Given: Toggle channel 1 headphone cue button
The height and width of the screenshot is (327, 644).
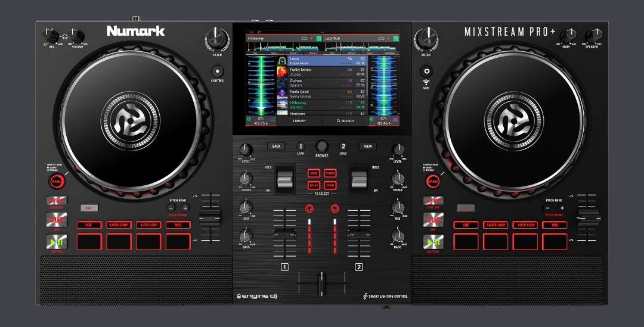Looking at the screenshot, I should [x=309, y=208].
